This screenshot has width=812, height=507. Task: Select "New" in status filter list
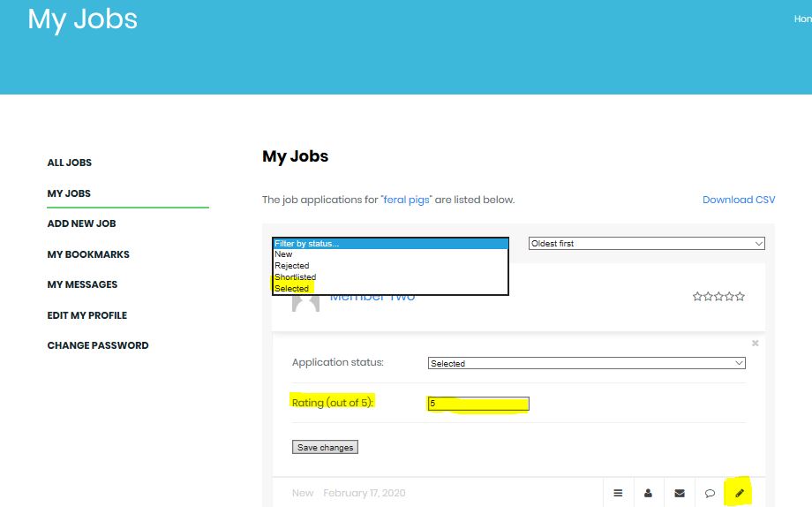click(x=283, y=254)
